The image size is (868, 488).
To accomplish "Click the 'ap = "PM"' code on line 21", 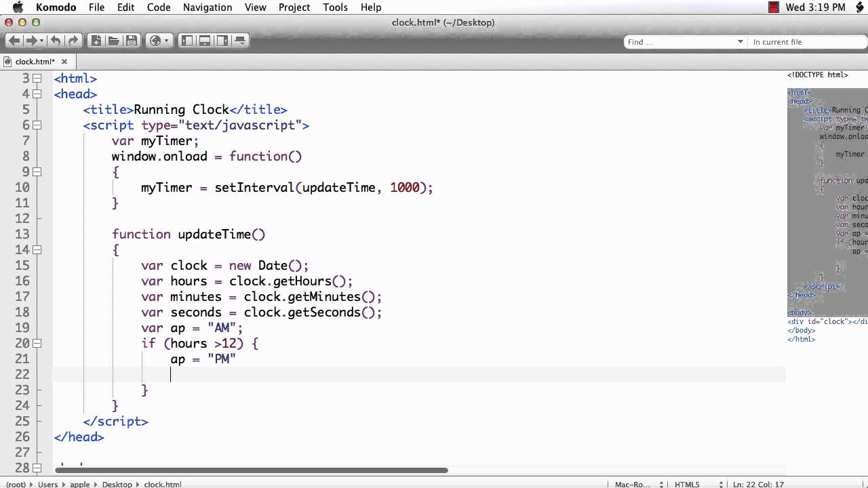I will pyautogui.click(x=203, y=359).
